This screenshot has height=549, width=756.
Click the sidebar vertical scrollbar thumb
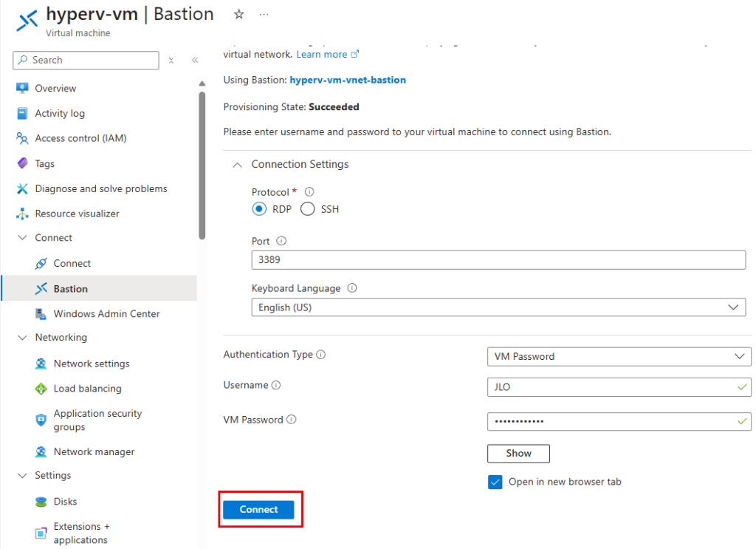(x=202, y=166)
